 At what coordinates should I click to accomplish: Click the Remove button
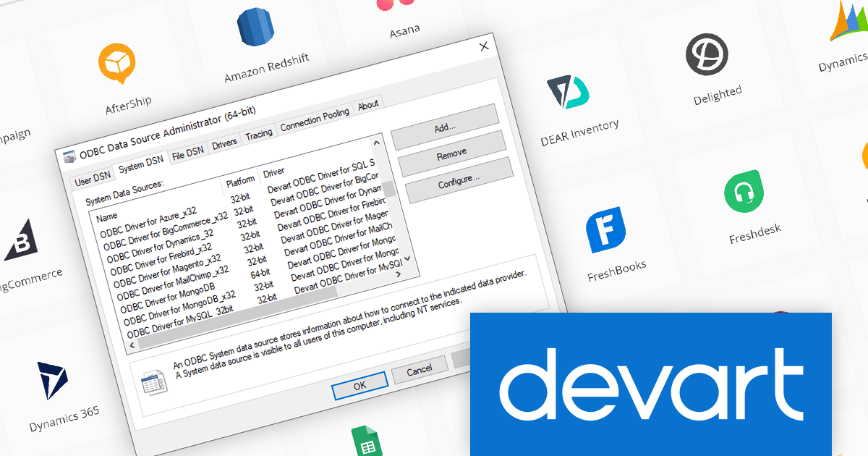pos(451,153)
